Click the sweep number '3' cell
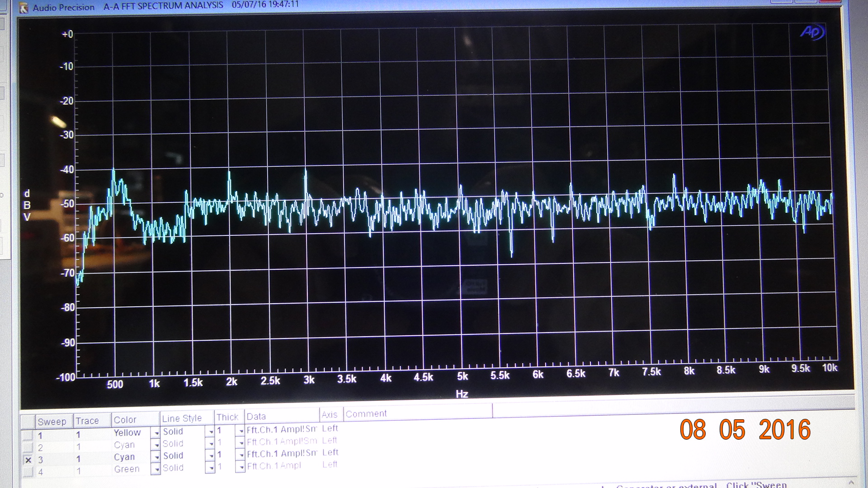868x488 pixels. pos(40,460)
